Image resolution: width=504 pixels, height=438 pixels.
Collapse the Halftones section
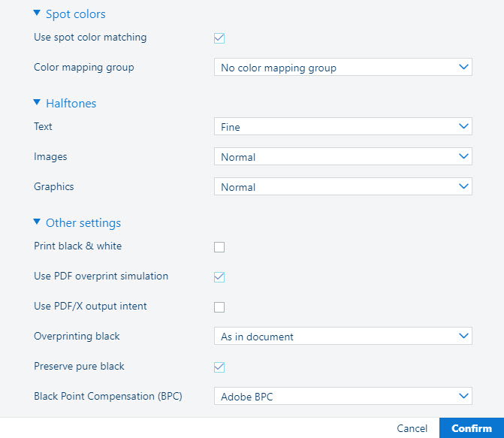coord(37,102)
